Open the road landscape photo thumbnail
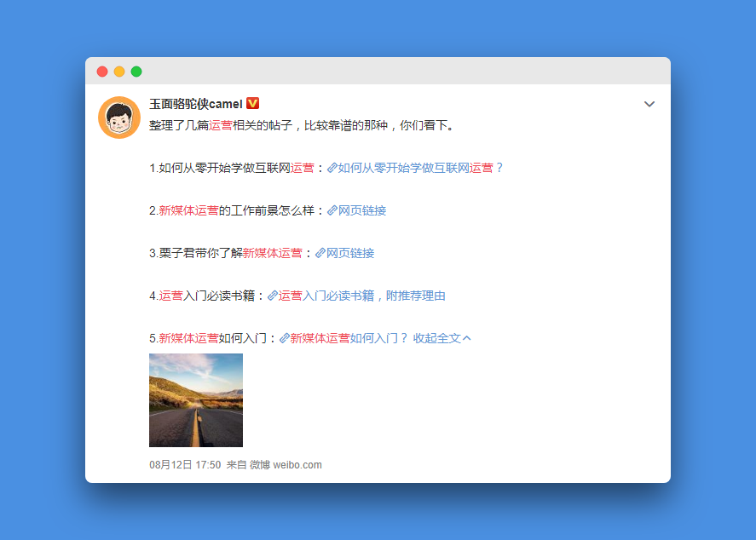 [x=196, y=400]
